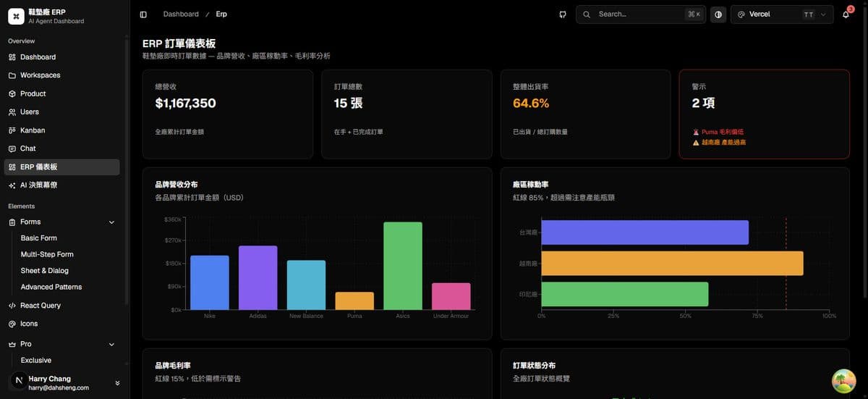This screenshot has height=399, width=868.
Task: Open Product in the sidebar
Action: click(63, 94)
